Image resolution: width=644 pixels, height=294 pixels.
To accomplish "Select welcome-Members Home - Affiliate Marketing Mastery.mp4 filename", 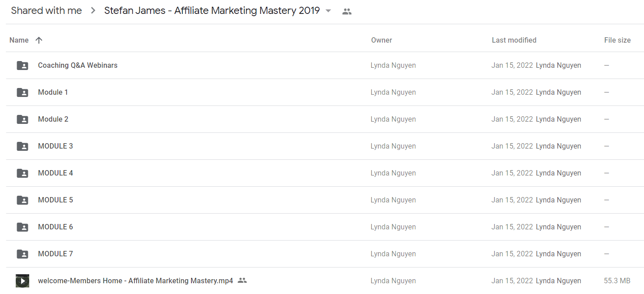I will coord(136,281).
